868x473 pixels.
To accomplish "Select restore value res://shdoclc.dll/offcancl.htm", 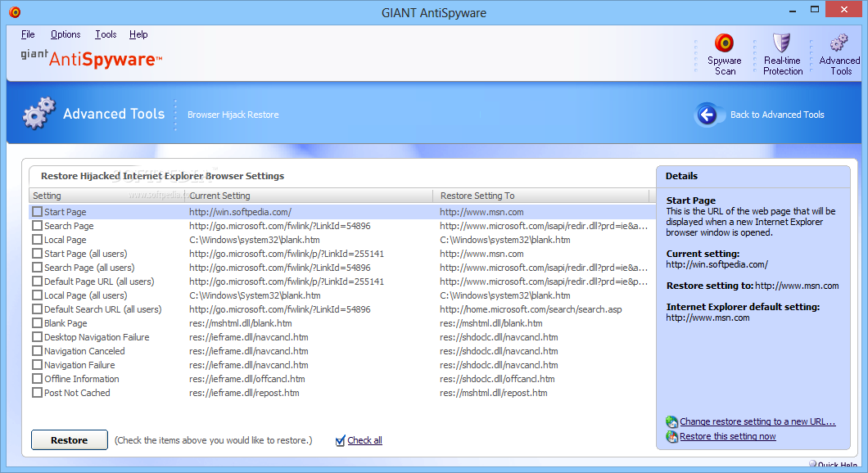I will pos(497,379).
